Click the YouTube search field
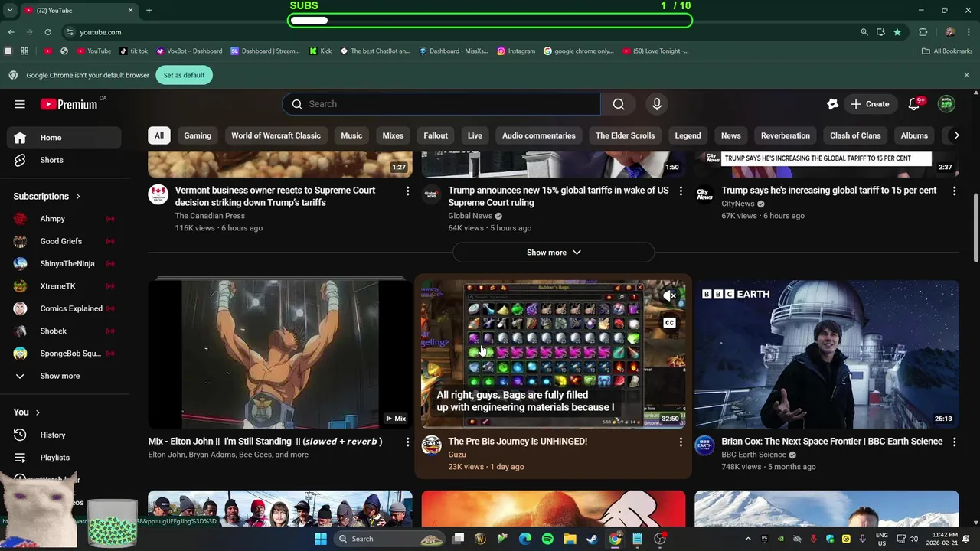The width and height of the screenshot is (980, 551). coord(441,104)
